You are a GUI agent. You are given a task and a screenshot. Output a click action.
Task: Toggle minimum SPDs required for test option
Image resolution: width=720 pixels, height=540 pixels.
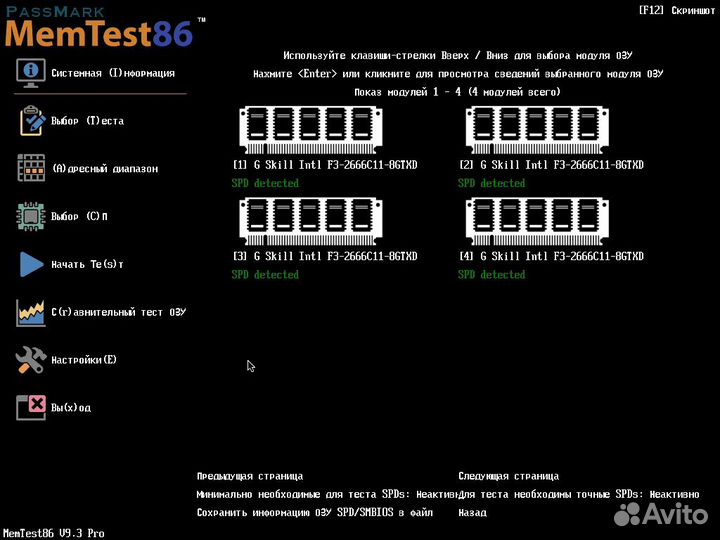coord(327,495)
